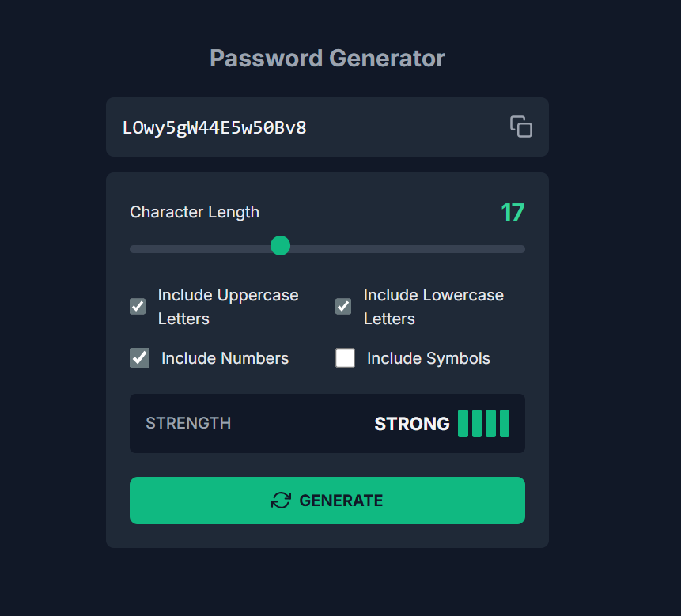This screenshot has width=681, height=616.
Task: Click the Include Symbols label text
Action: pos(428,358)
